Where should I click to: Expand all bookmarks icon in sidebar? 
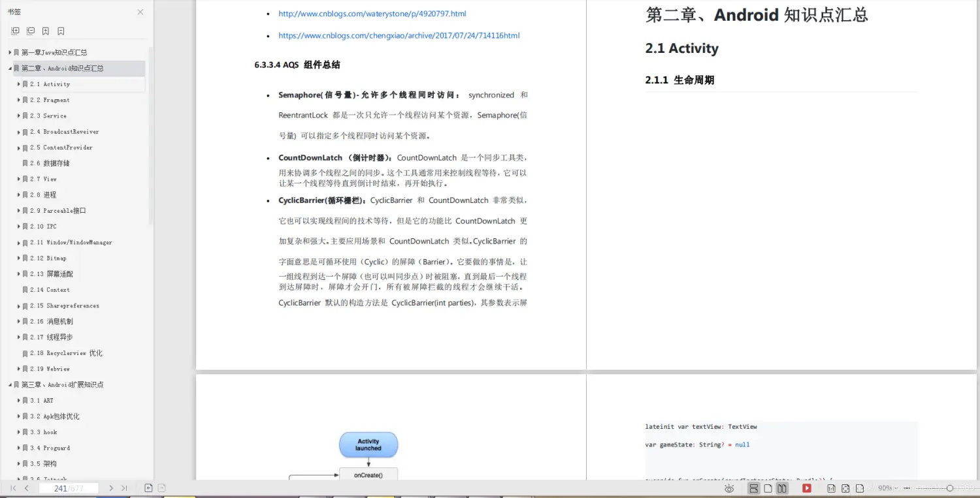15,31
